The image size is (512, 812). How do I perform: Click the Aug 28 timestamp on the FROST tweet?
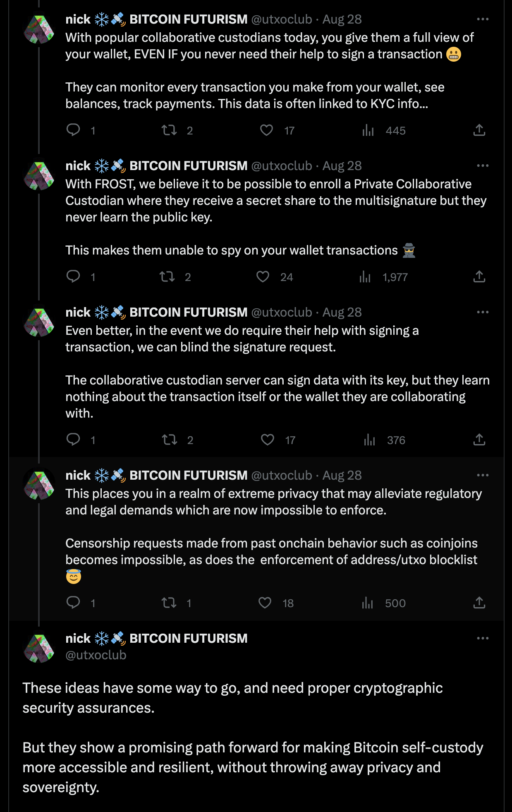click(x=342, y=166)
